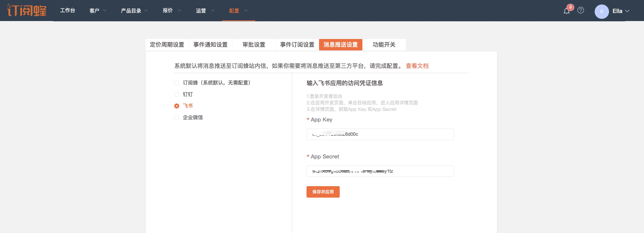The width and height of the screenshot is (644, 233).
Task: Select the 飞书 radio option
Action: coord(177,106)
